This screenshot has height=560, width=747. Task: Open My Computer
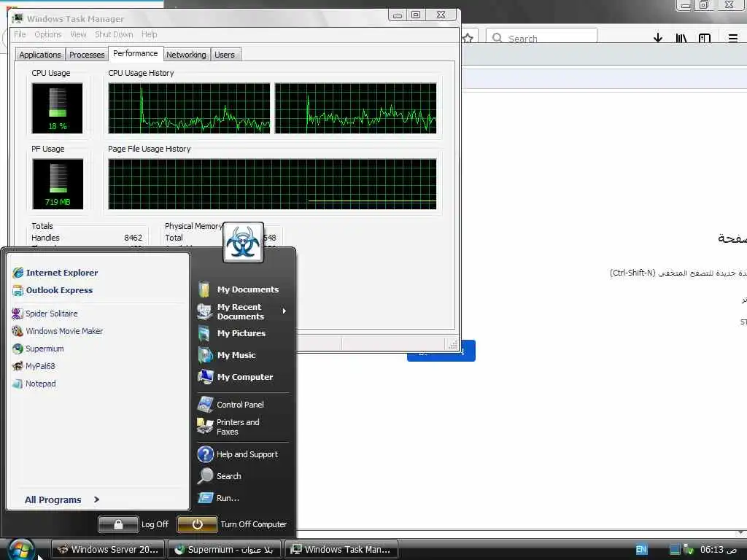[236, 377]
